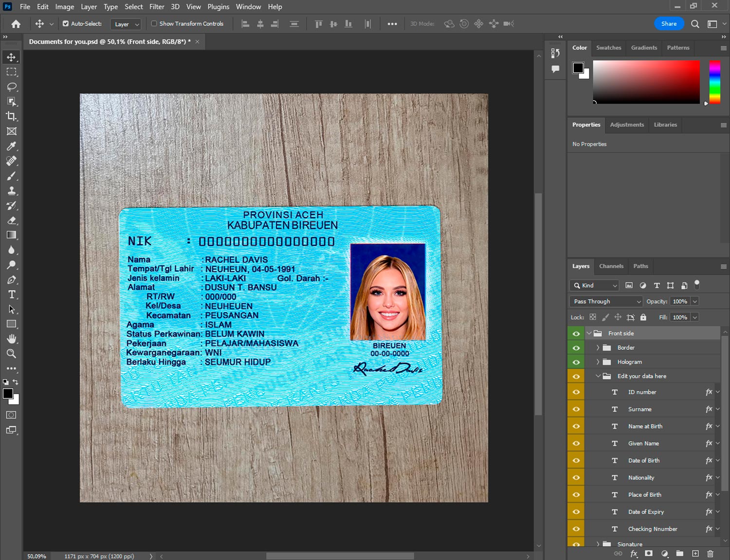
Task: Select the Crop tool
Action: 12,116
